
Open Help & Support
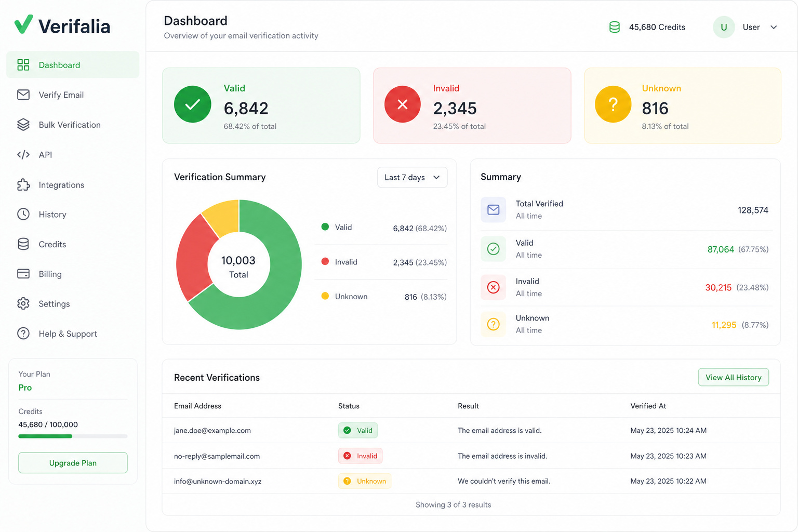pyautogui.click(x=73, y=334)
